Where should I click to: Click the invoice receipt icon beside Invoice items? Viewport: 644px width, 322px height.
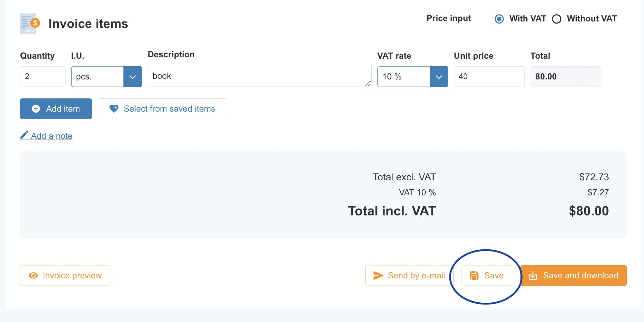pos(30,24)
